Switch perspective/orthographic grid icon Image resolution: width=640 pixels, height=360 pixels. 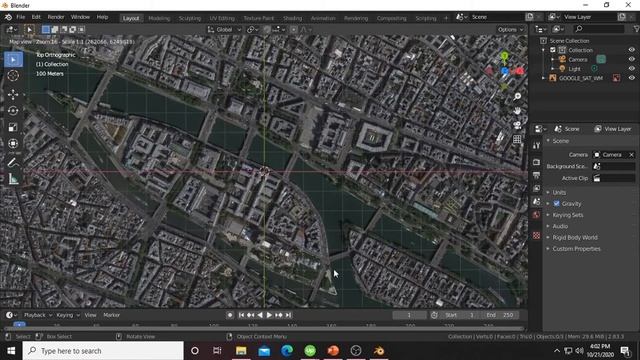coord(517,139)
